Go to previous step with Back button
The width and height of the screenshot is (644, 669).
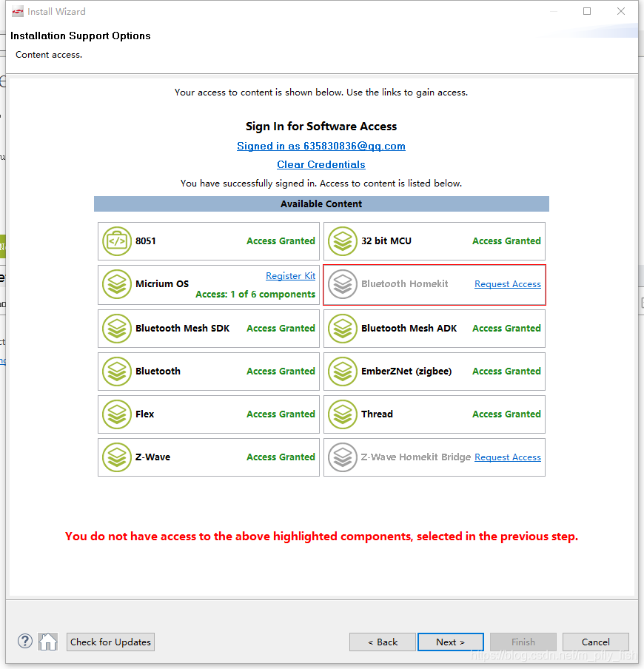coord(383,642)
